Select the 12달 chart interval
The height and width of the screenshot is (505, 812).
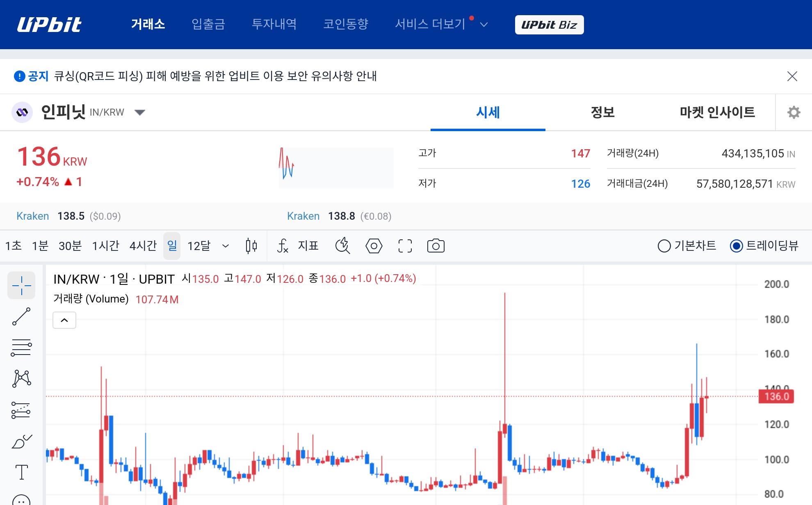pos(199,246)
